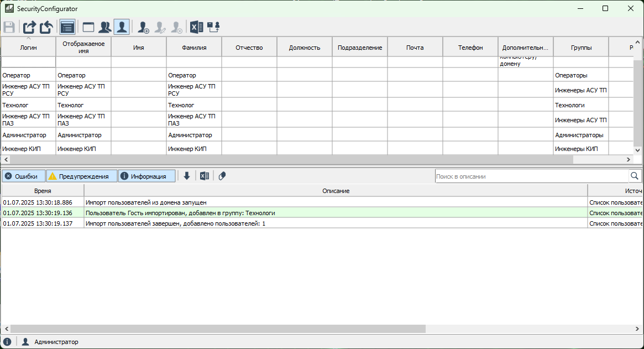Toggle the message log panel button
This screenshot has width=644, height=349.
pyautogui.click(x=67, y=27)
